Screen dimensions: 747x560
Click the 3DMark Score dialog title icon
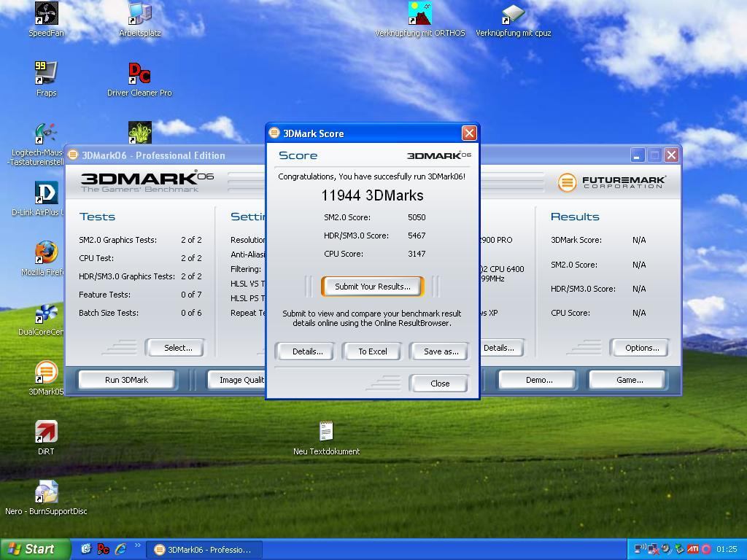(x=274, y=133)
